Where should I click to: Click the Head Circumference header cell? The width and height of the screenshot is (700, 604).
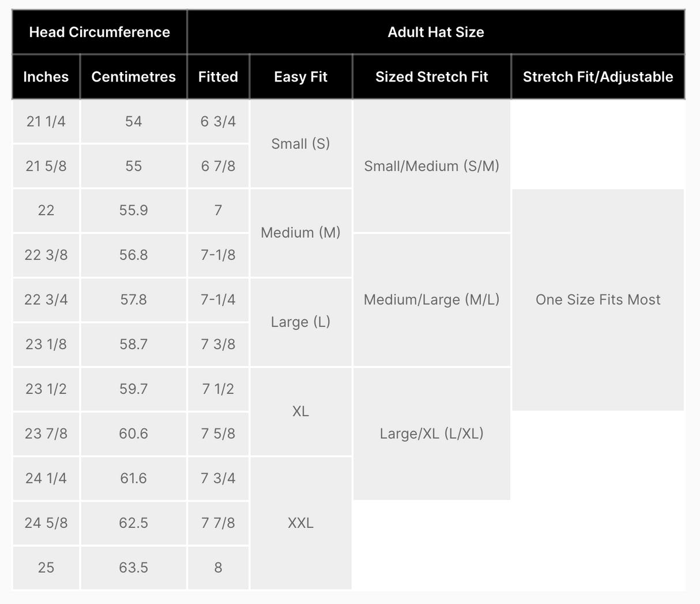100,32
